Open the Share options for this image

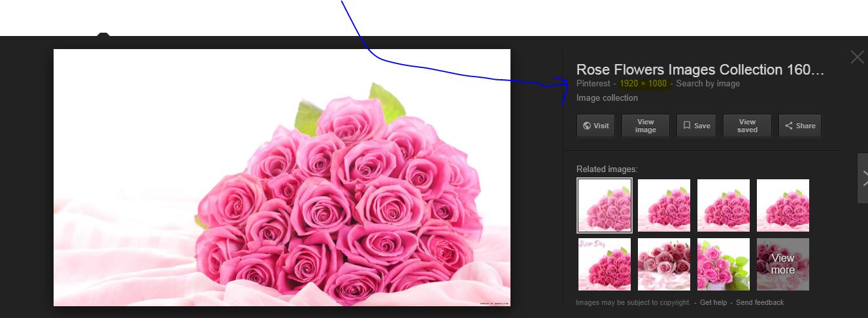pyautogui.click(x=800, y=126)
